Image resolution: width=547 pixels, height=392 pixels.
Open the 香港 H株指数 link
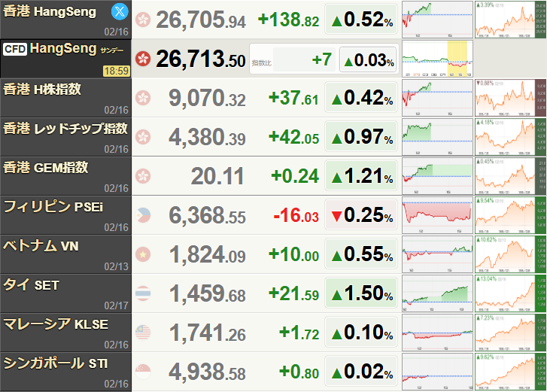point(42,90)
